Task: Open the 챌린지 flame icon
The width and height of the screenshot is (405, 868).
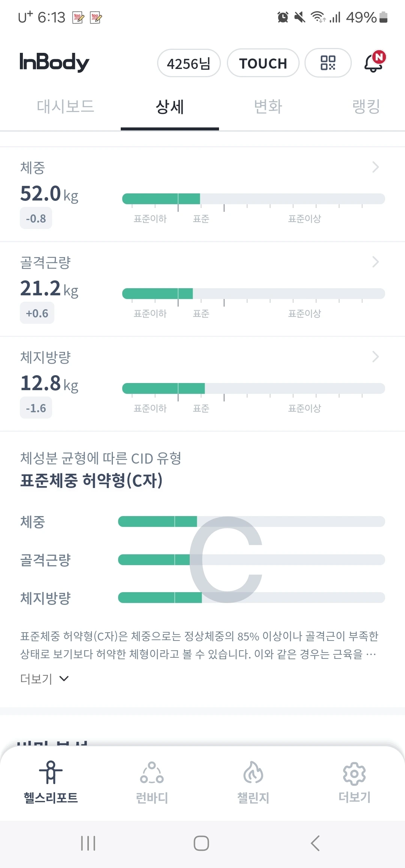Action: click(x=253, y=773)
